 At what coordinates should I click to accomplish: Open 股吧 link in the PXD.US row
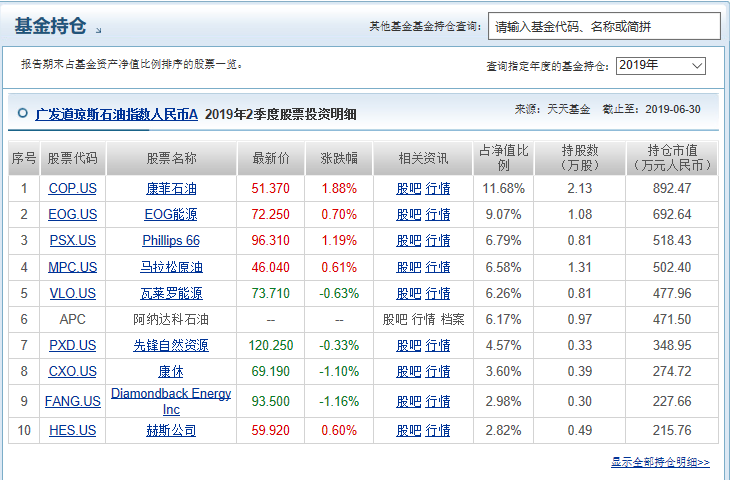click(408, 346)
